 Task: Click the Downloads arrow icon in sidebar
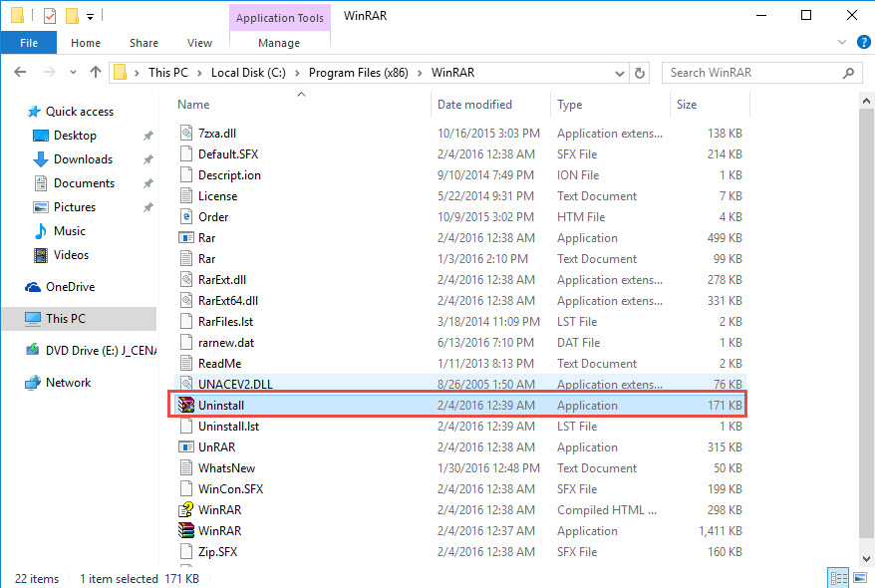coord(41,159)
